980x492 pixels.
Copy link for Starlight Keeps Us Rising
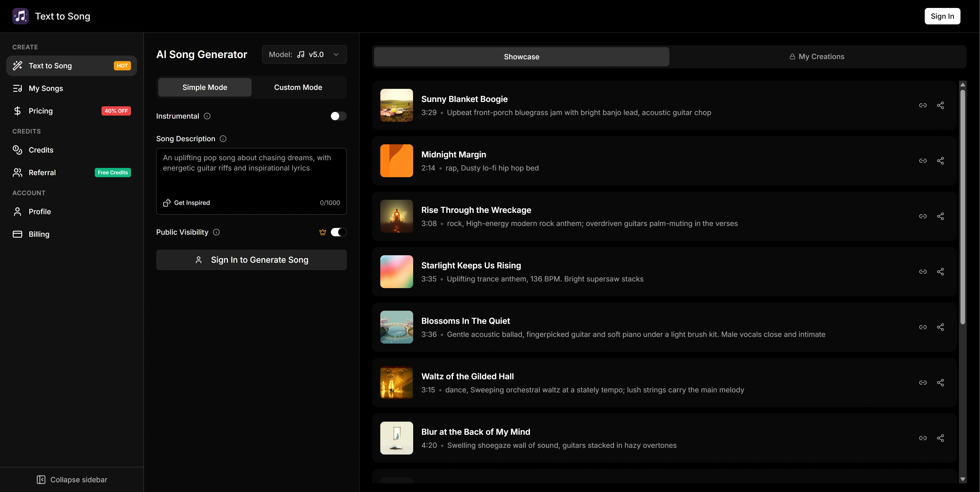[922, 271]
